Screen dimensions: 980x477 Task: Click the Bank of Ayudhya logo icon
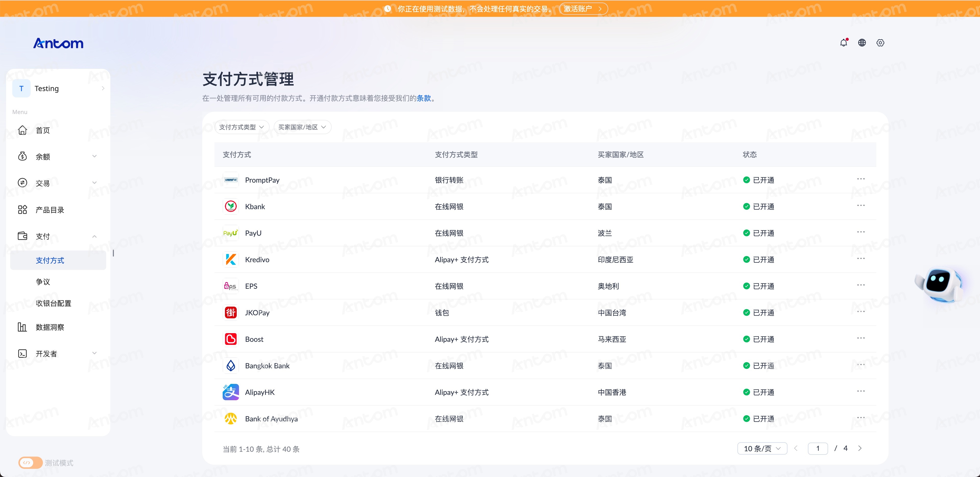coord(231,419)
